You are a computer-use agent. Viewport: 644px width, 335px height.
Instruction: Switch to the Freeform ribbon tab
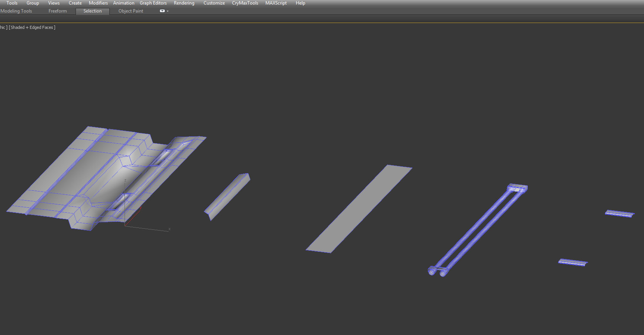pos(58,11)
